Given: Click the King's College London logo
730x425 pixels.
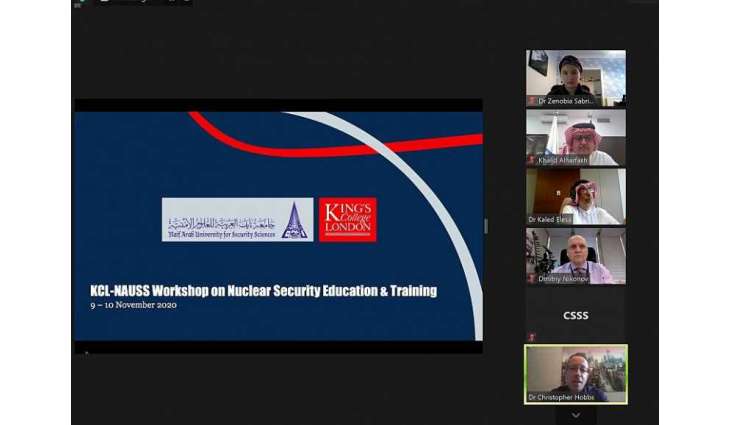Looking at the screenshot, I should [x=348, y=220].
